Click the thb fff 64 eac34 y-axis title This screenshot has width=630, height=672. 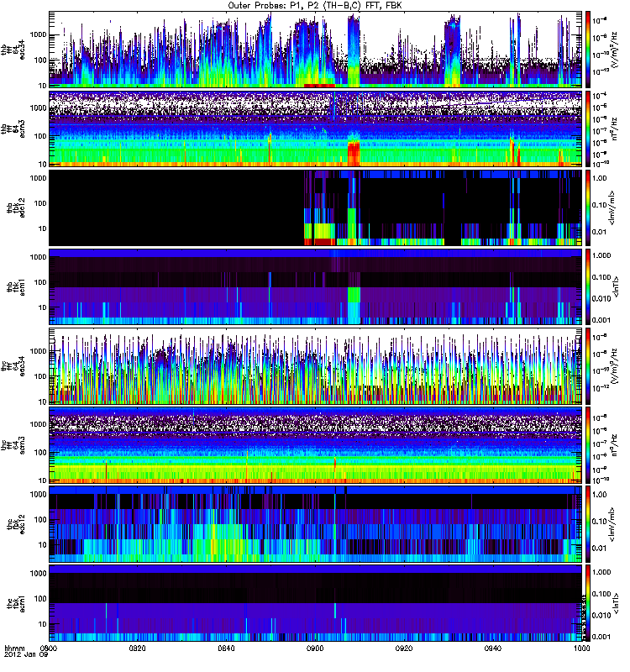pyautogui.click(x=13, y=50)
